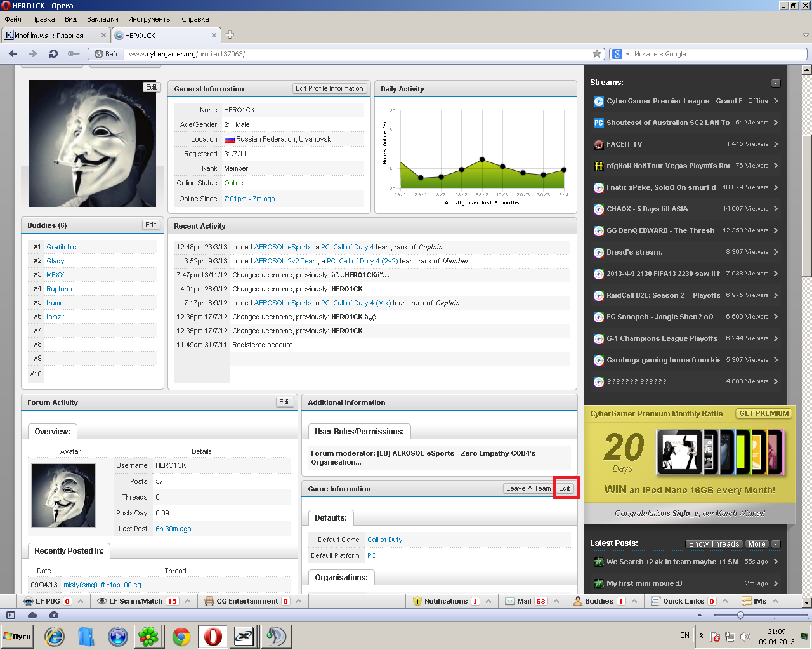Select the Overview tab in Forum Activity

coord(52,432)
